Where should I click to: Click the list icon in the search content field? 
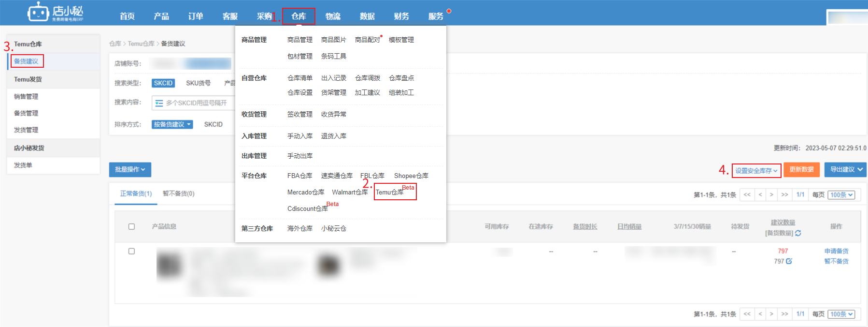point(159,103)
